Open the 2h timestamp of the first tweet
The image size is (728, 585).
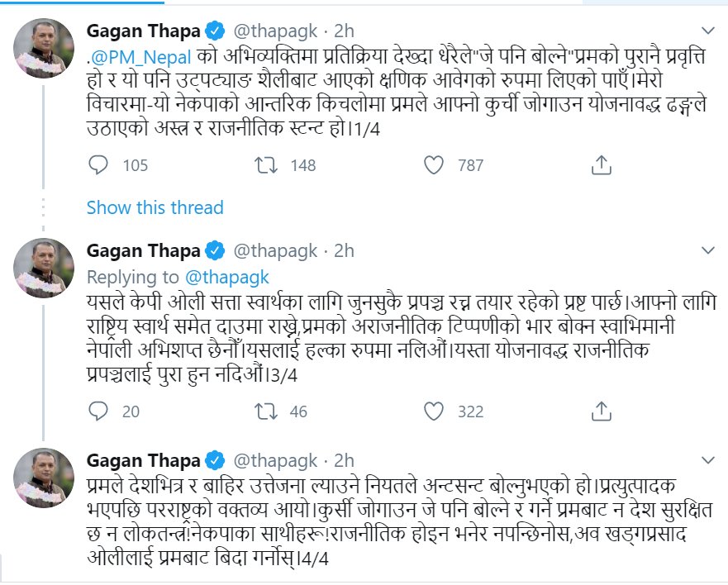343,31
